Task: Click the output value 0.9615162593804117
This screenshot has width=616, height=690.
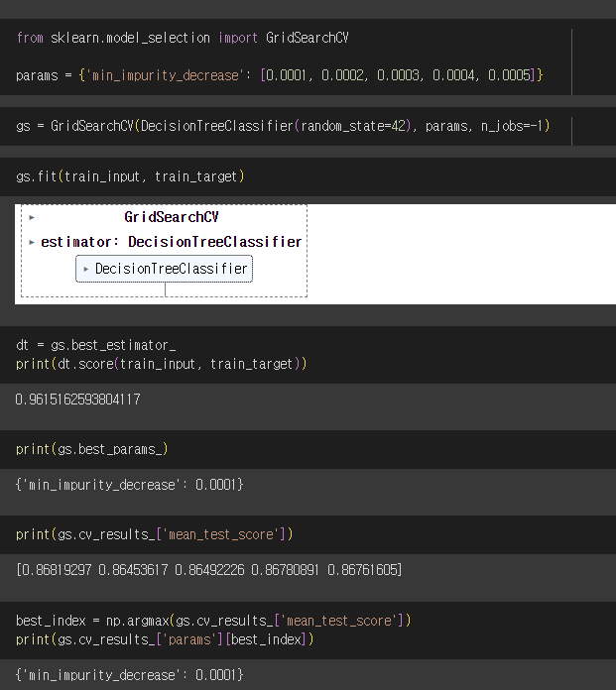Action: coord(78,400)
